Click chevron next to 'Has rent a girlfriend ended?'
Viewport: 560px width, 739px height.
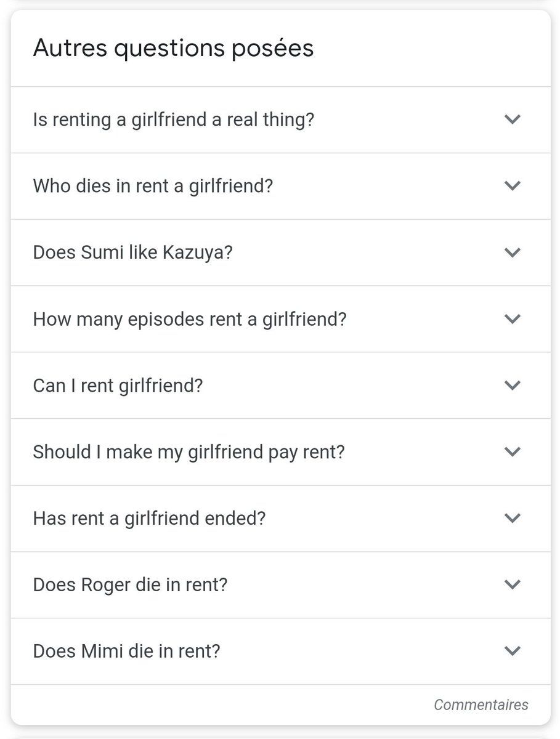(x=513, y=518)
